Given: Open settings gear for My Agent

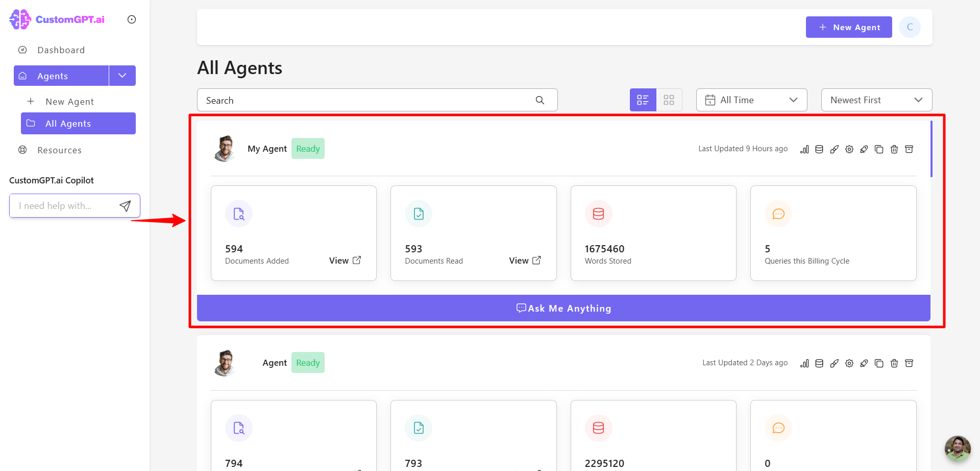Looking at the screenshot, I should point(849,149).
